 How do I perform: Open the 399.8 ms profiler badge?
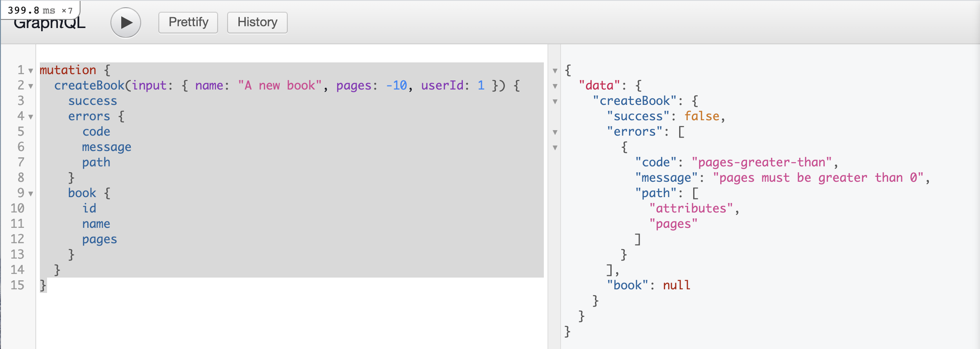coord(40,10)
